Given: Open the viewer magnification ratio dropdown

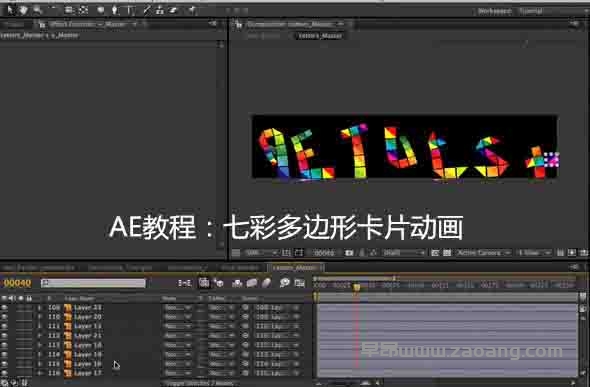Looking at the screenshot, I should [261, 253].
